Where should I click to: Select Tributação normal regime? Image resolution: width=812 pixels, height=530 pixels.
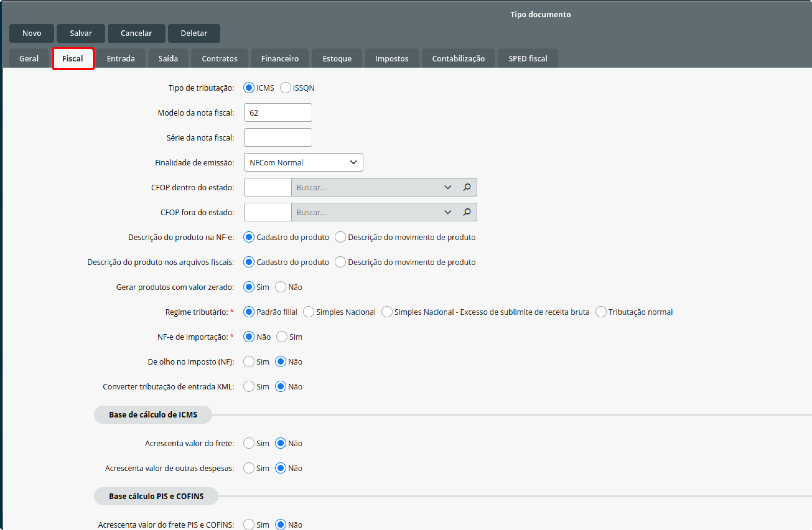pyautogui.click(x=601, y=312)
